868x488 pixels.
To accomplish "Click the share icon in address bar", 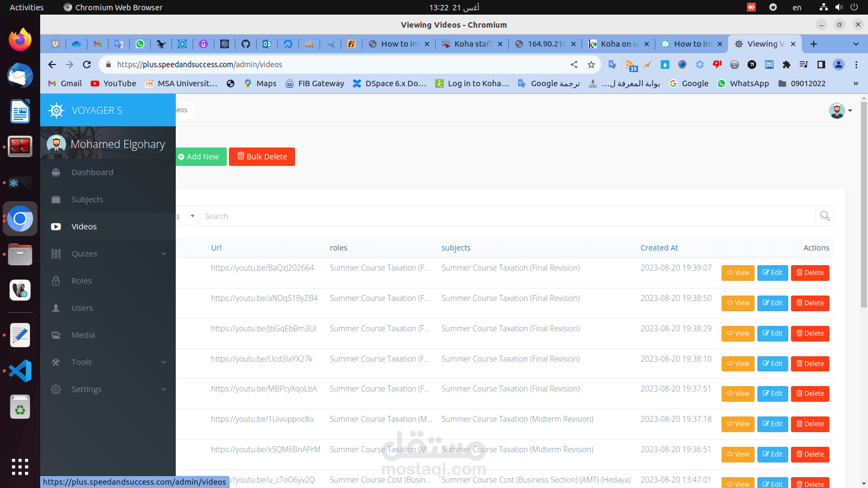I will tap(574, 65).
